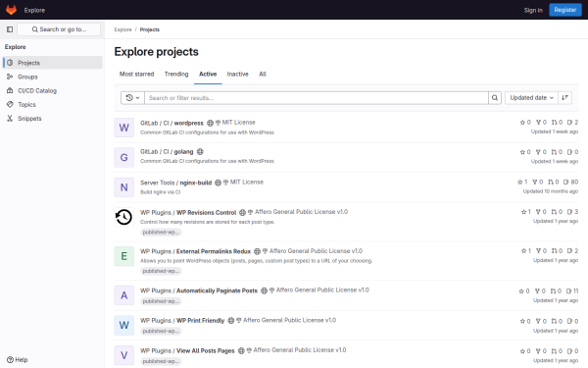Switch to the Most starred tab

[x=136, y=74]
